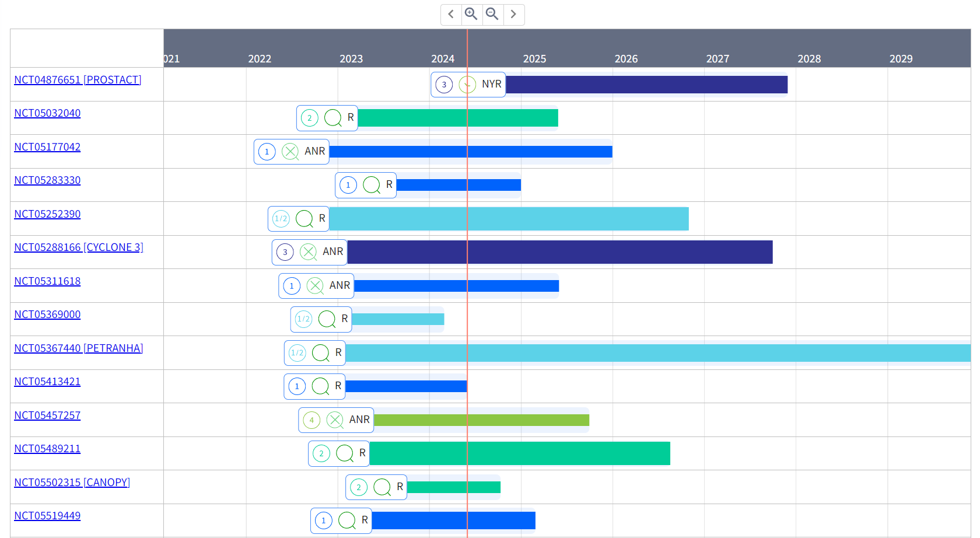The width and height of the screenshot is (980, 538).
Task: Open trial link NCT05489211
Action: click(47, 449)
